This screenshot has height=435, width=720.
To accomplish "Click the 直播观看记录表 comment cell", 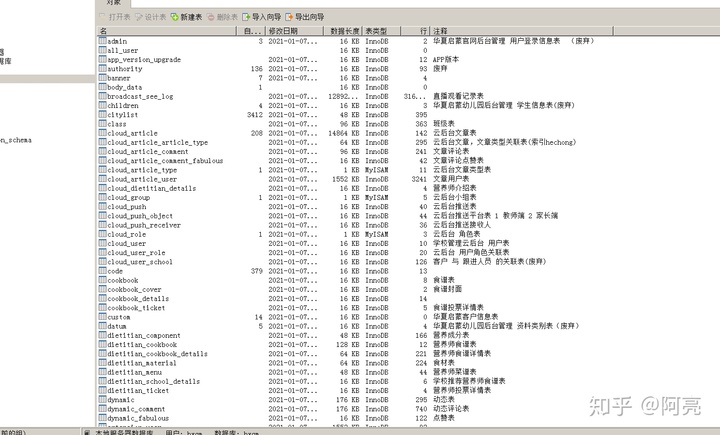I will tap(458, 96).
